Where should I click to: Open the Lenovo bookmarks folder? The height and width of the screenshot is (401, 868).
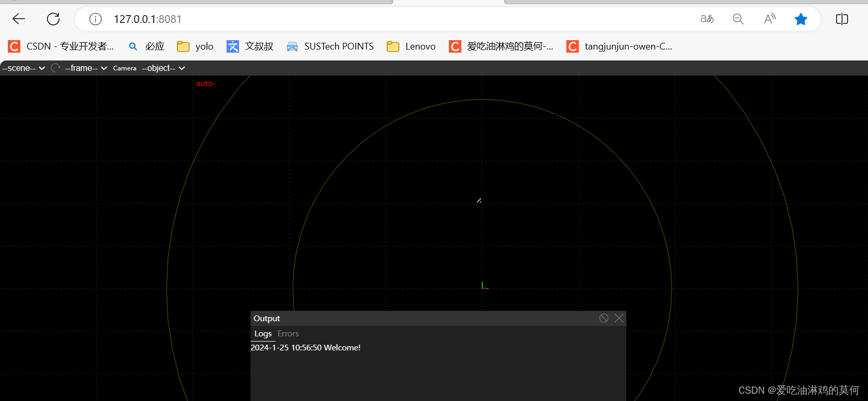[x=411, y=46]
